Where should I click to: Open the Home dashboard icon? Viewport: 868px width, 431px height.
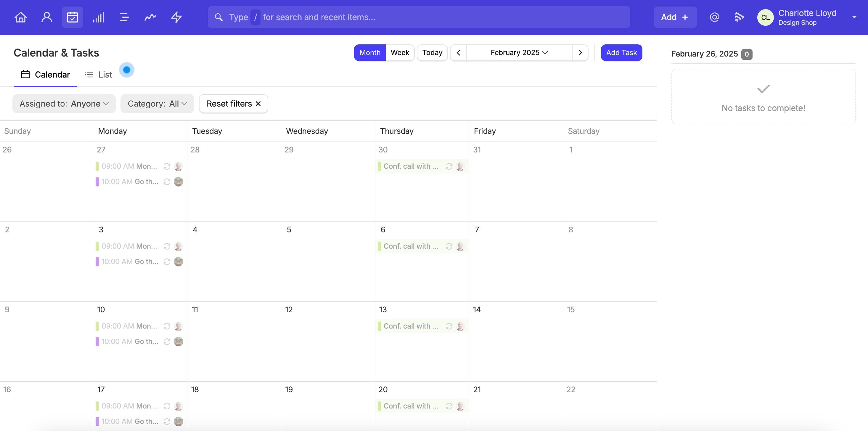20,17
